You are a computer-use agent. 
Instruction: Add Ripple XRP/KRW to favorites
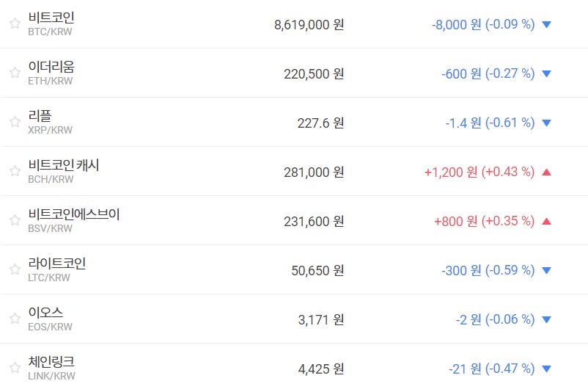click(15, 122)
